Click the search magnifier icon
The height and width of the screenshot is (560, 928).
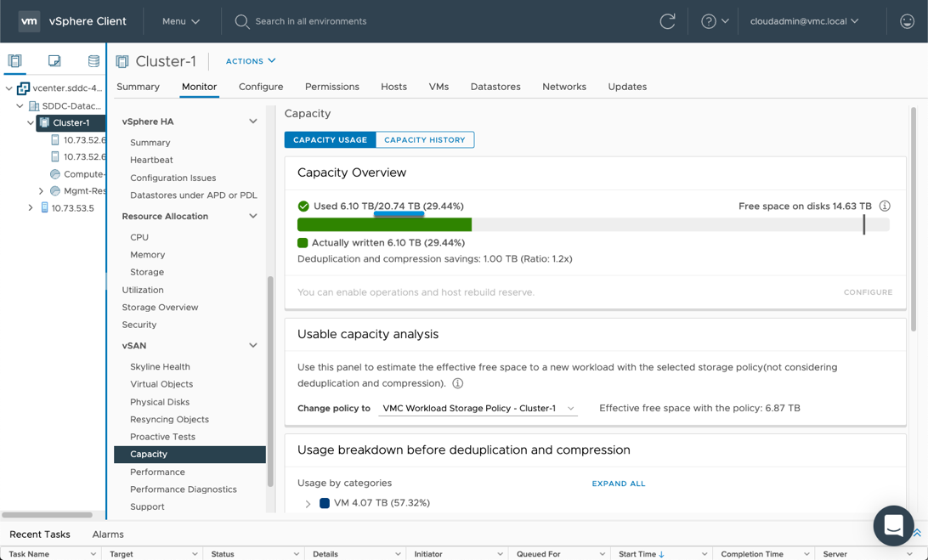(241, 22)
